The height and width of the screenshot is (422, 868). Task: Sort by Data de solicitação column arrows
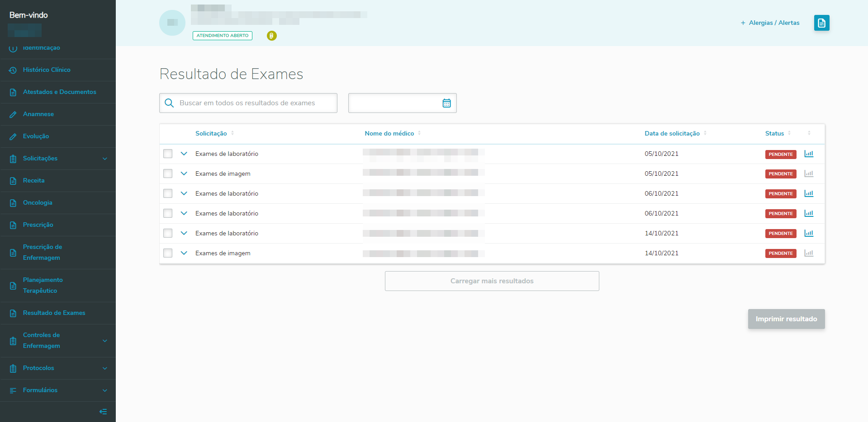(x=705, y=133)
